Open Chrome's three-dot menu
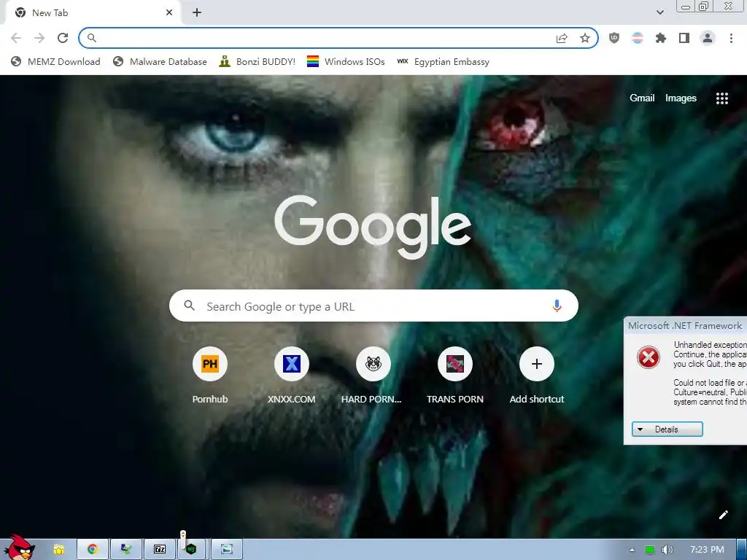This screenshot has width=747, height=560. coord(731,38)
